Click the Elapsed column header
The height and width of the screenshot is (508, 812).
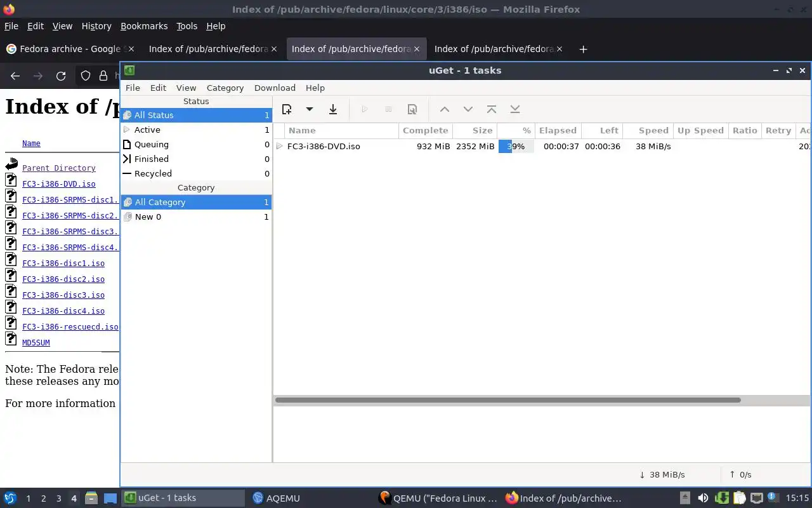point(557,130)
